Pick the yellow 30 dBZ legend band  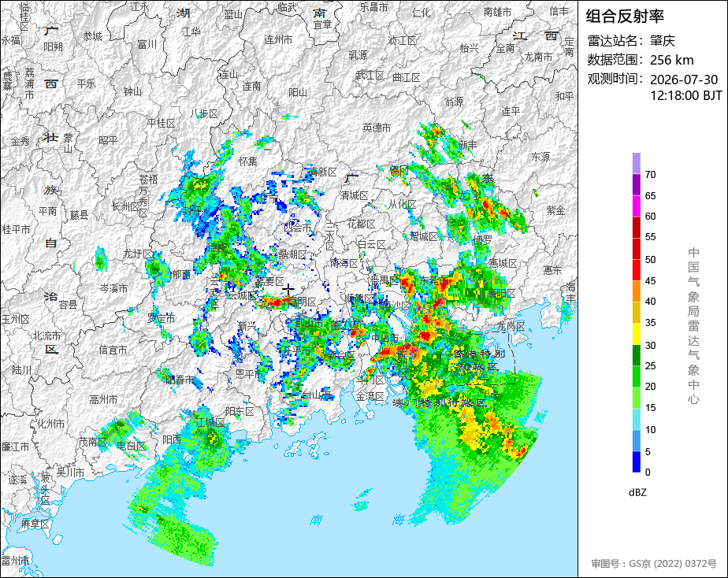coord(636,334)
